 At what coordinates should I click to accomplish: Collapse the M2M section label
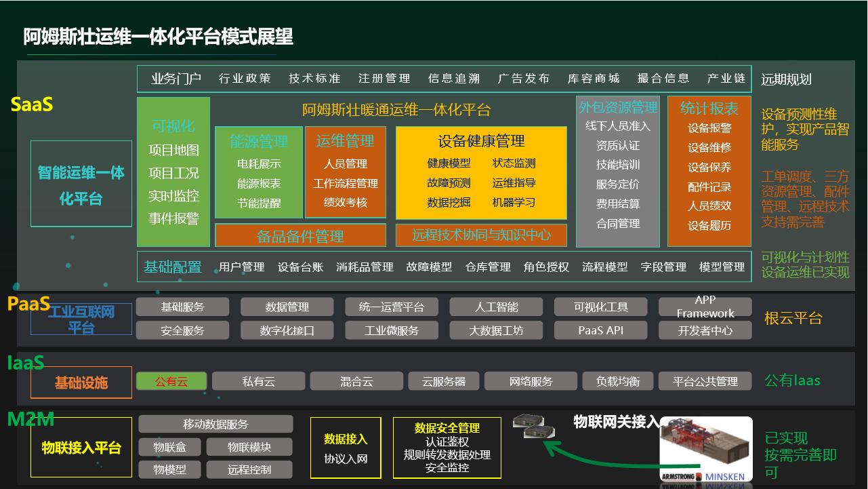(x=31, y=419)
